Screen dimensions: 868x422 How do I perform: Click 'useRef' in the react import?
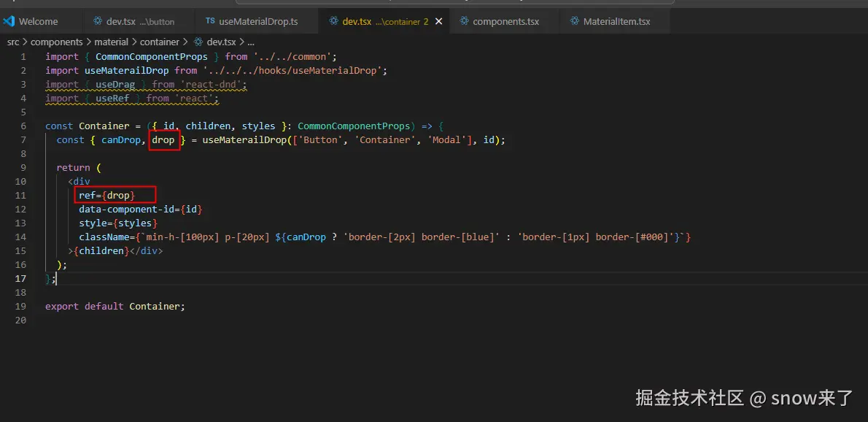pos(112,99)
